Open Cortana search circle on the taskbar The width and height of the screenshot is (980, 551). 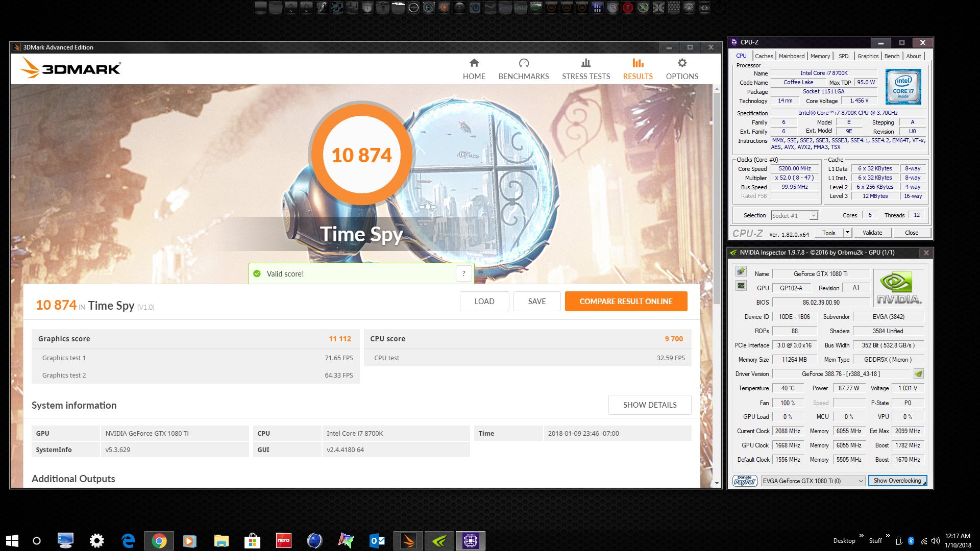point(37,541)
